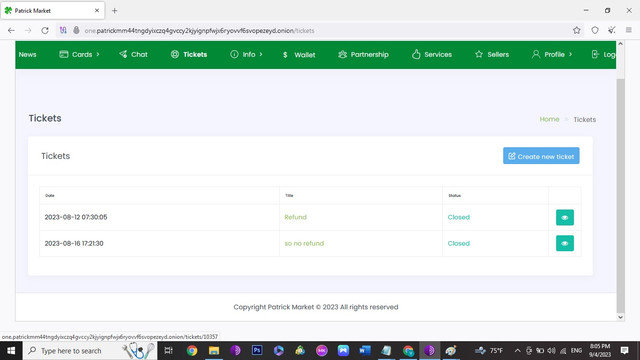This screenshot has width=640, height=360.
Task: Open the News menu item
Action: pyautogui.click(x=27, y=54)
